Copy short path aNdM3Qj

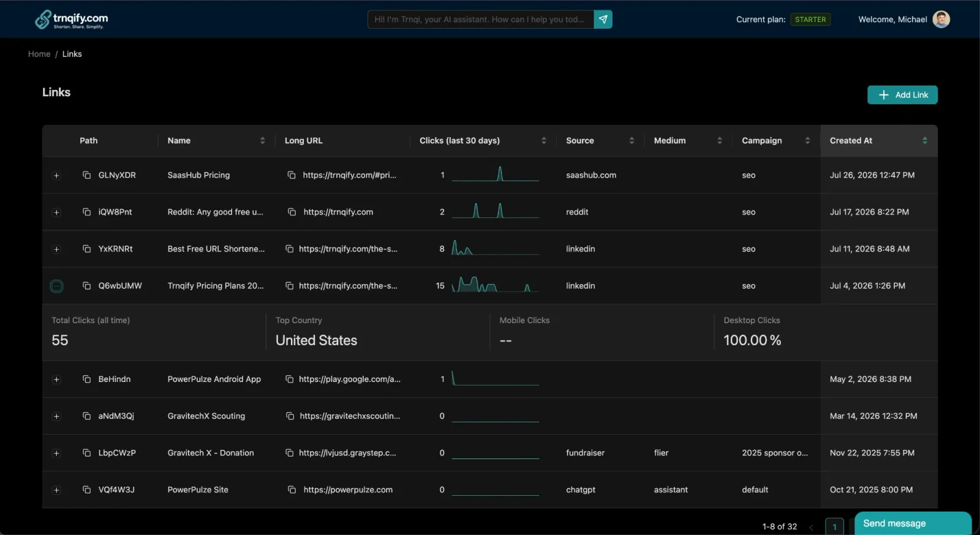tap(87, 416)
